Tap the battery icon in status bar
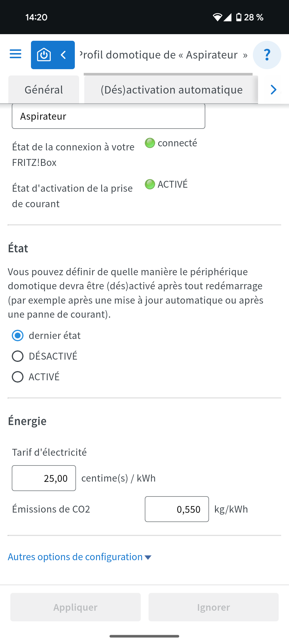Image resolution: width=289 pixels, height=644 pixels. (x=239, y=17)
